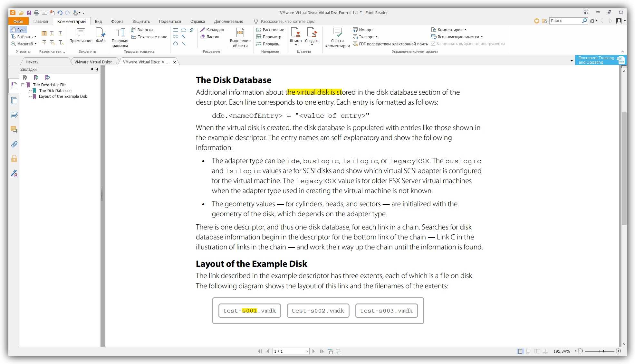
Task: Toggle single page view mode
Action: (520, 351)
